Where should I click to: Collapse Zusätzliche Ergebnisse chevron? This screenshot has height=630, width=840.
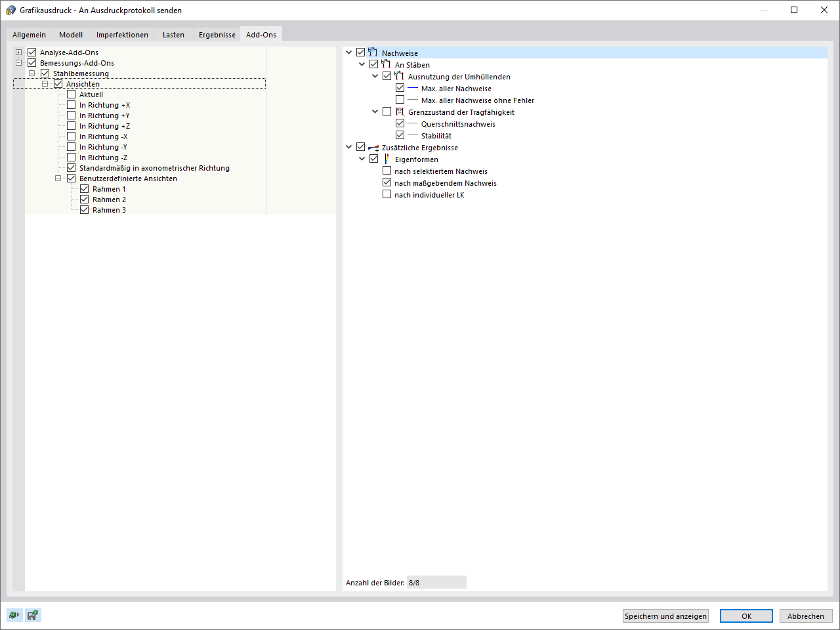(349, 147)
